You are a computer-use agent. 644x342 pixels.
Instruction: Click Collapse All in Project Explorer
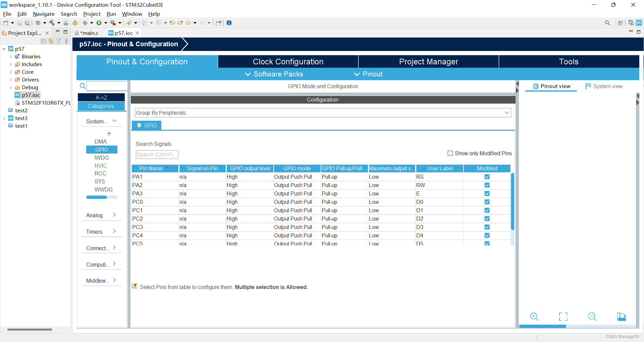click(x=43, y=41)
